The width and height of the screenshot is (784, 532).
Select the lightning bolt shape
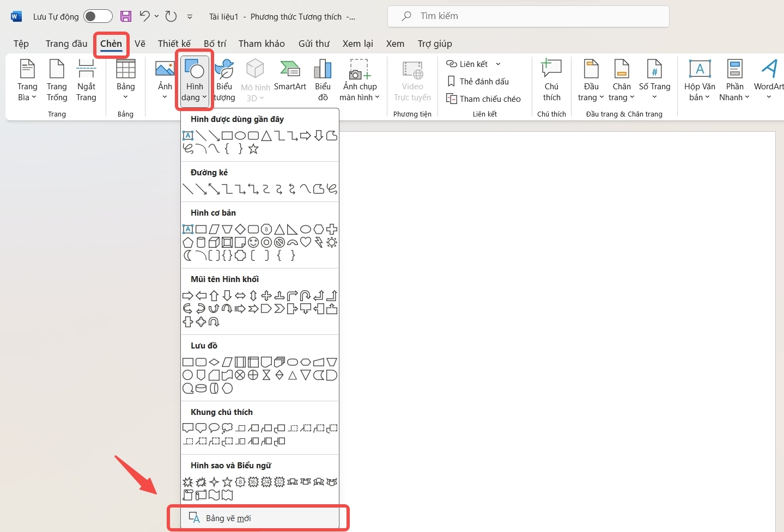319,242
